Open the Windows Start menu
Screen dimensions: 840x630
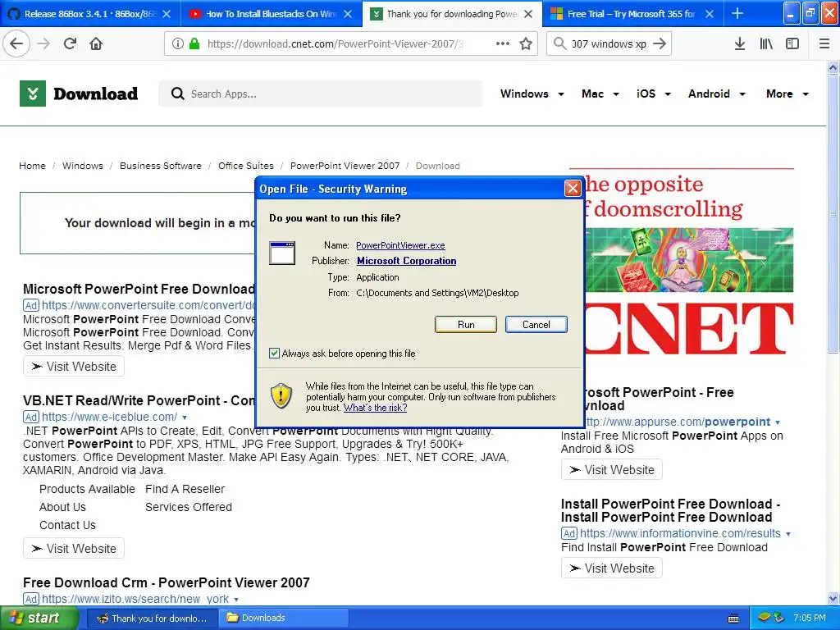click(x=39, y=619)
